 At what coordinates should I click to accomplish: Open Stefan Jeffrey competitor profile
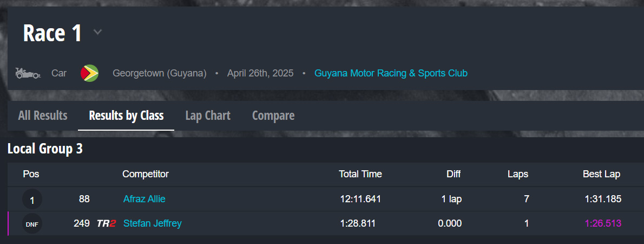click(x=152, y=223)
